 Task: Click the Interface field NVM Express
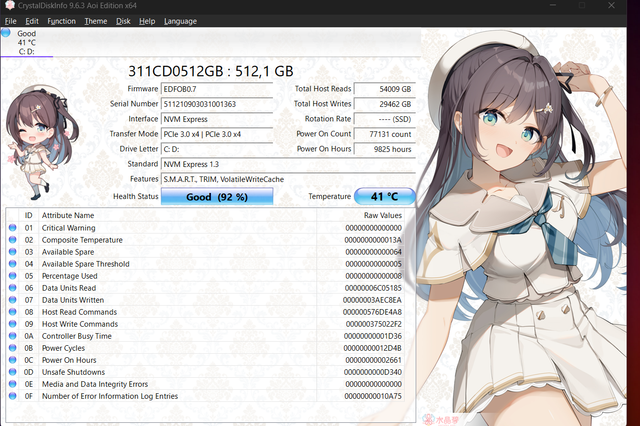click(x=217, y=119)
